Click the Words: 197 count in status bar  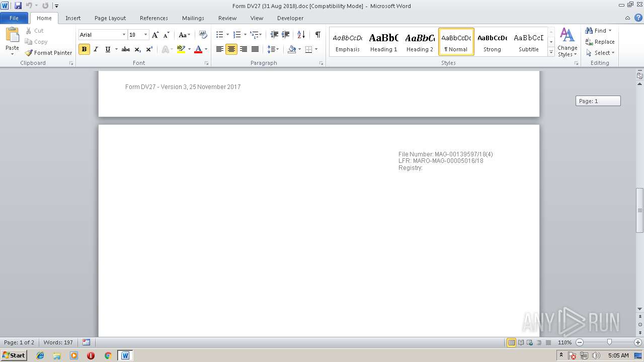pyautogui.click(x=58, y=342)
